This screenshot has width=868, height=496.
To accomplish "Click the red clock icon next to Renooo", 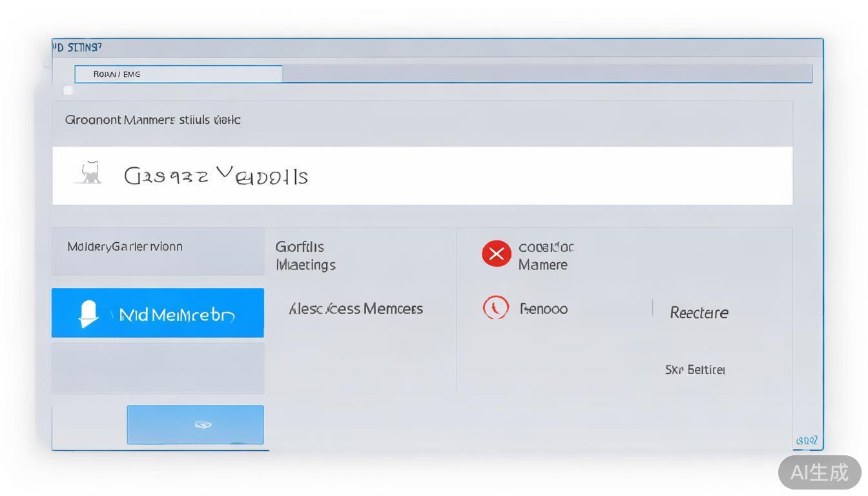I will (495, 308).
